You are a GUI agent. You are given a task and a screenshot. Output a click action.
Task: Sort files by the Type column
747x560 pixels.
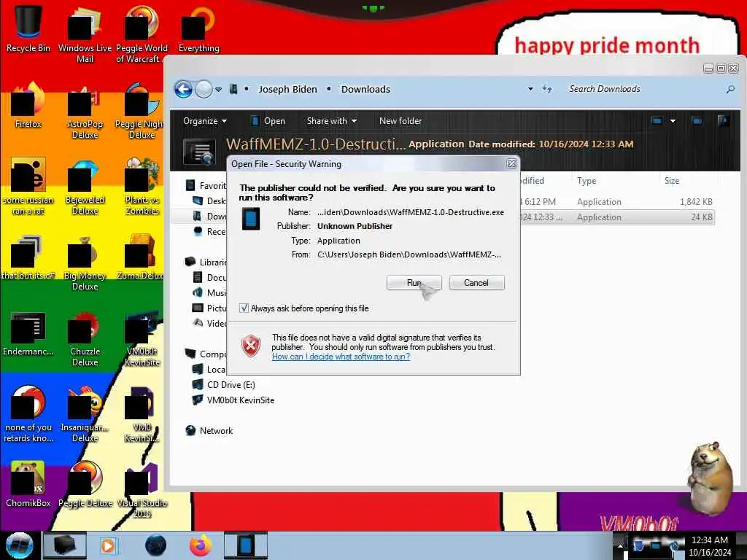[x=587, y=181]
